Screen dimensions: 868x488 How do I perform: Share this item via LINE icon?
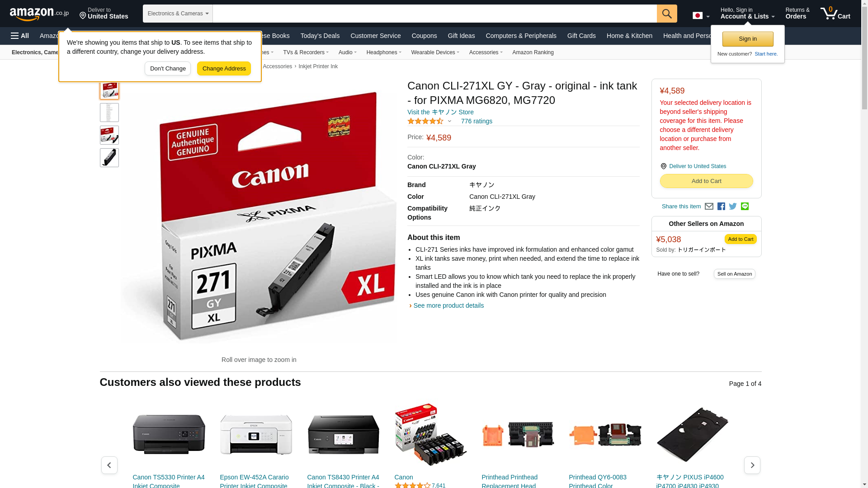pos(745,206)
